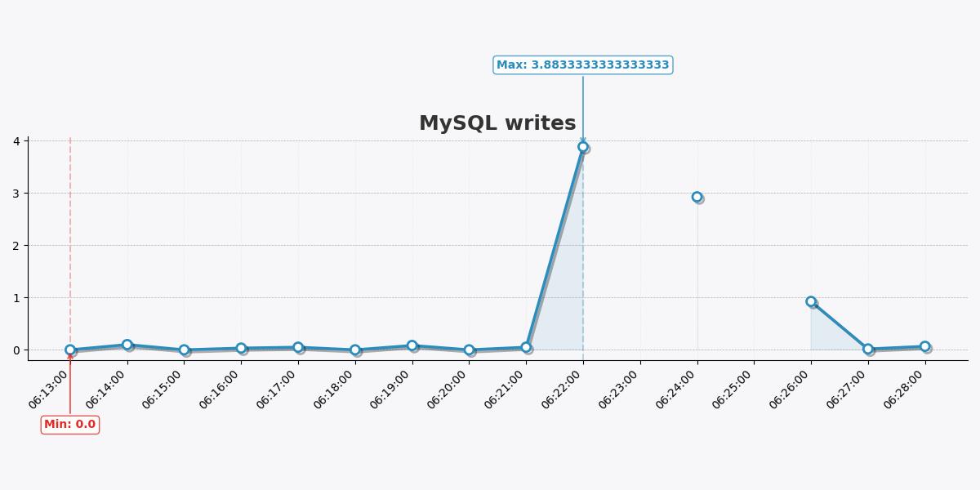Select the last data point at 06:28:00
This screenshot has width=980, height=490.
click(x=924, y=346)
